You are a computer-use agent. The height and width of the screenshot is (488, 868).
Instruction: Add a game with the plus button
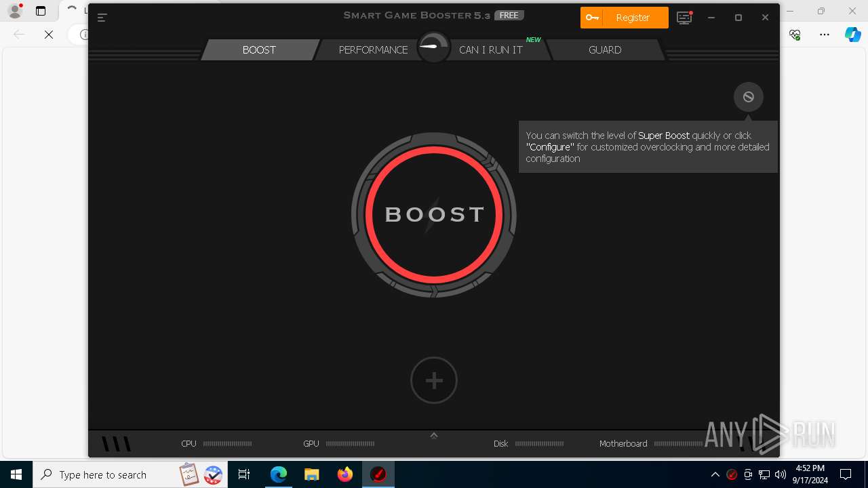(x=434, y=380)
